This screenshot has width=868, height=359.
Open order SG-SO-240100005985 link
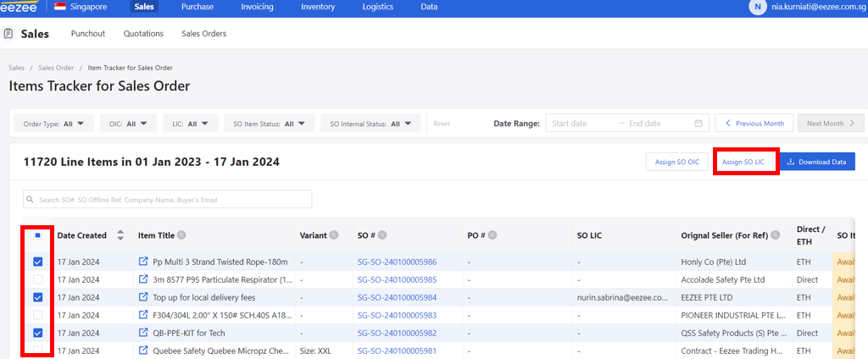pos(397,279)
